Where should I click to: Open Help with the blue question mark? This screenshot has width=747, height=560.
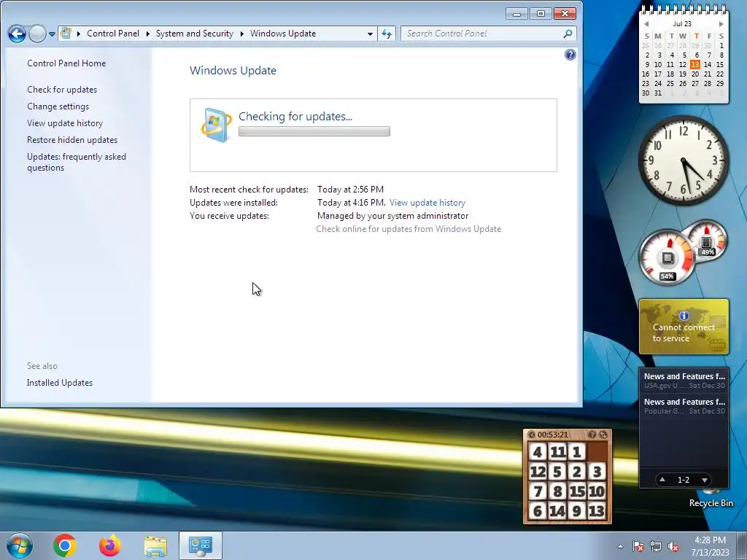click(570, 55)
